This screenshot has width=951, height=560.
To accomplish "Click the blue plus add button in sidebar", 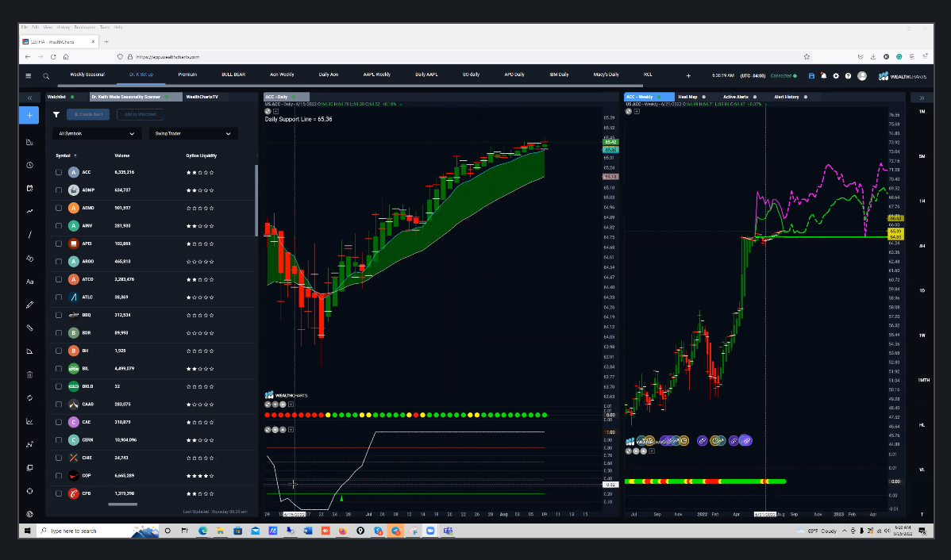I will 29,115.
